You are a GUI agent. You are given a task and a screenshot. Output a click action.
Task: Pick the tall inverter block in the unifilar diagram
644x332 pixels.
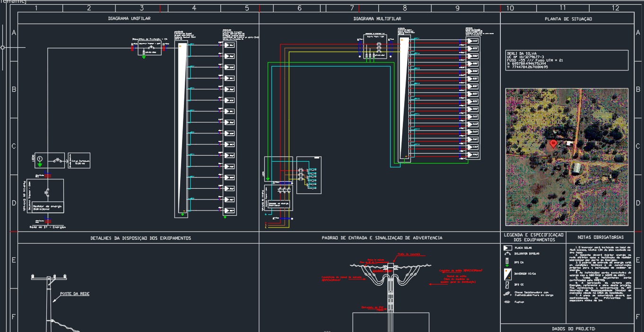pyautogui.click(x=181, y=129)
